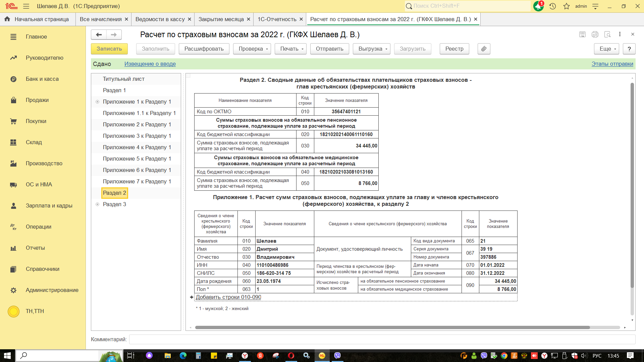
Task: Click the notifications bell icon
Action: point(538,6)
